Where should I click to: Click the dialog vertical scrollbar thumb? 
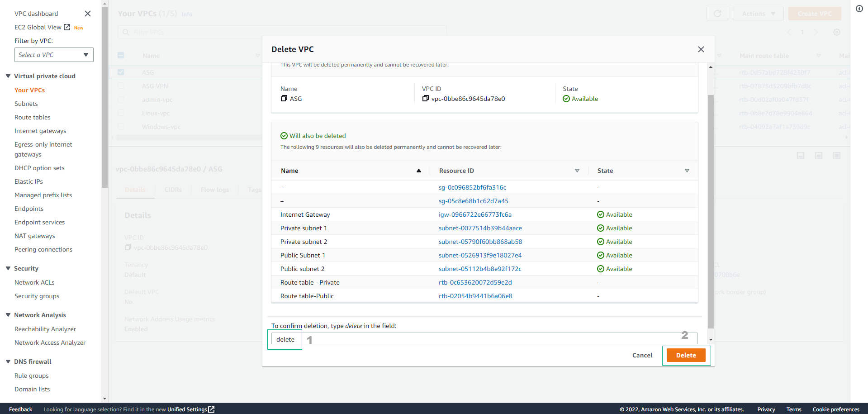pyautogui.click(x=711, y=211)
